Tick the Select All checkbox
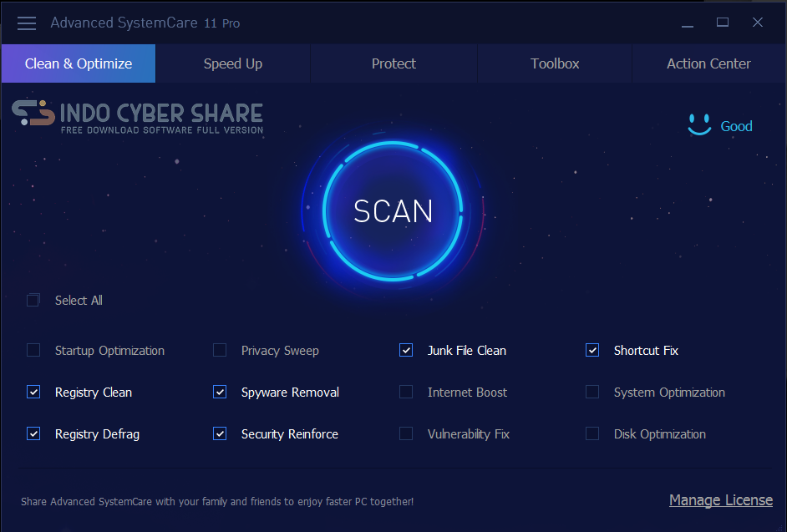Screen dimensions: 787x532 (x=33, y=300)
